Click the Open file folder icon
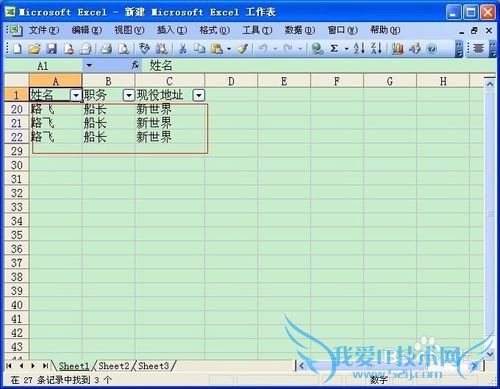The width and height of the screenshot is (500, 389). [34, 49]
